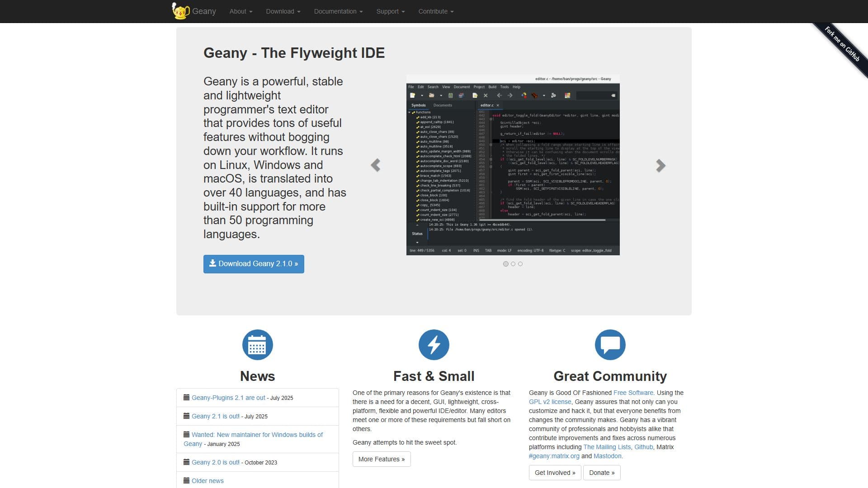Expand the Documentation dropdown menu
This screenshot has height=488, width=868.
[338, 11]
